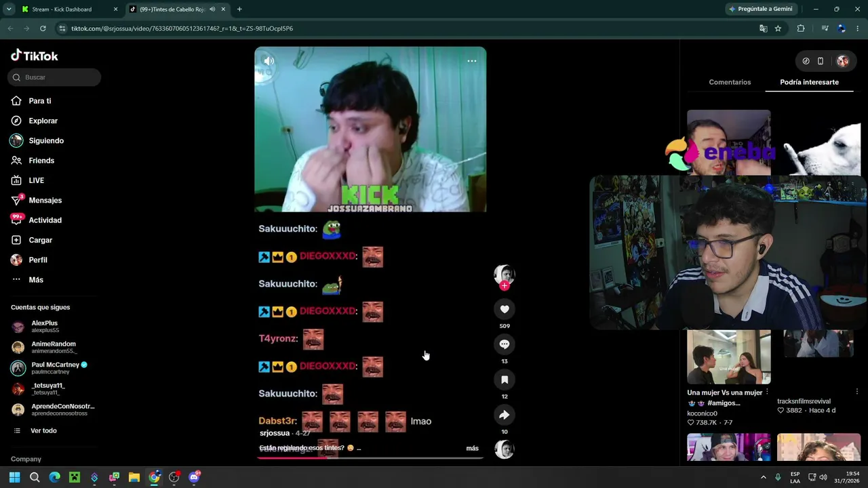Viewport: 868px width, 488px height.
Task: Open File Explorer from the taskbar
Action: pos(134,477)
